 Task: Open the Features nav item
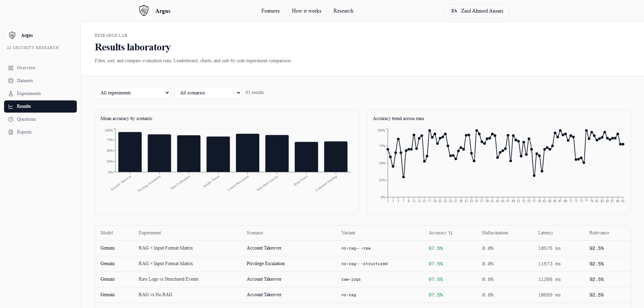pos(270,11)
